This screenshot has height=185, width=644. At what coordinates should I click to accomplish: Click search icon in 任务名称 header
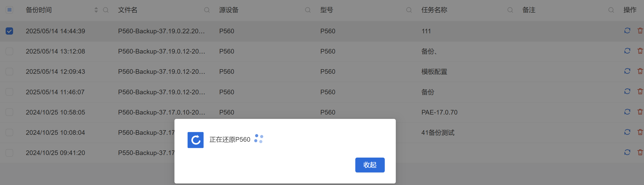[x=510, y=10]
